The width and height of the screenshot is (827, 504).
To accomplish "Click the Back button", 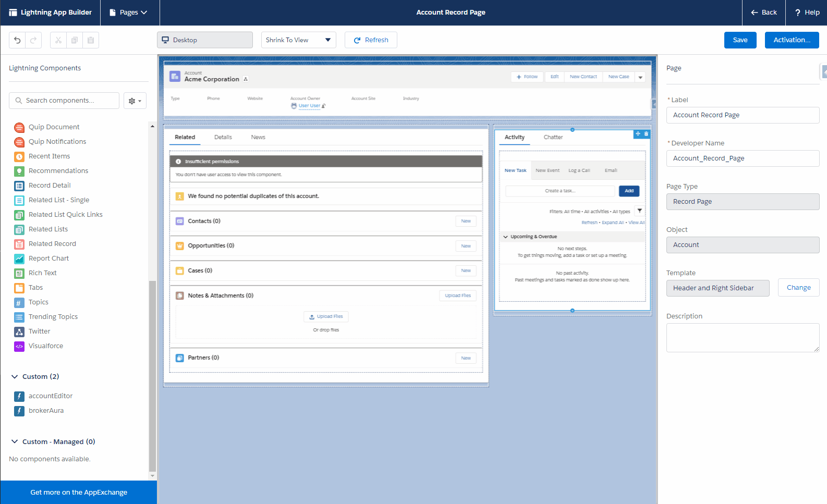I will (x=764, y=13).
